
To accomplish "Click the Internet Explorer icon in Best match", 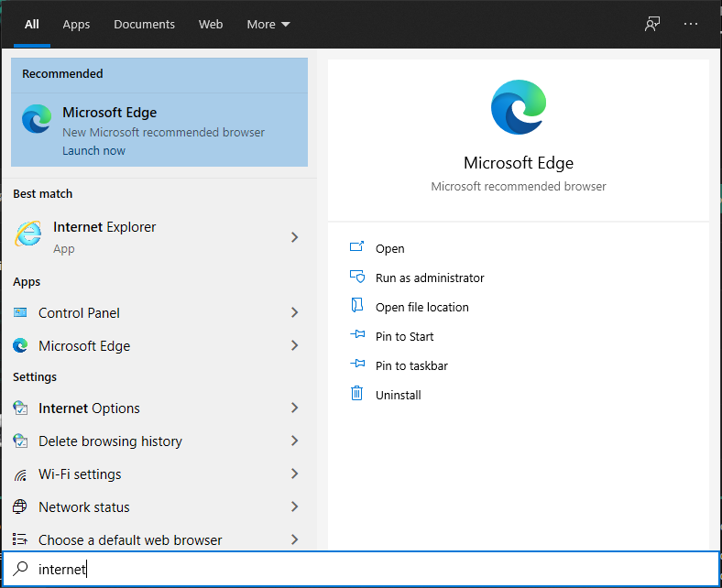I will click(27, 235).
